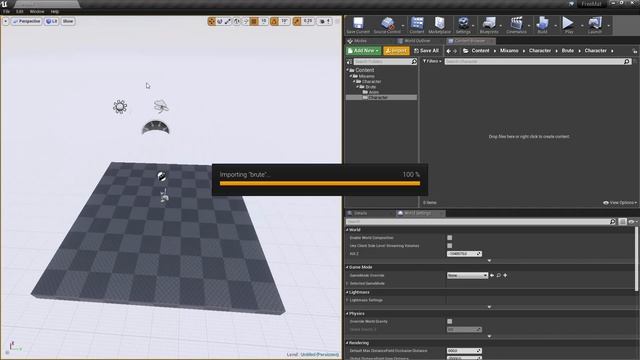Screen dimensions: 640x360
Task: Lock the content browser with padlock icon
Action: click(634, 51)
